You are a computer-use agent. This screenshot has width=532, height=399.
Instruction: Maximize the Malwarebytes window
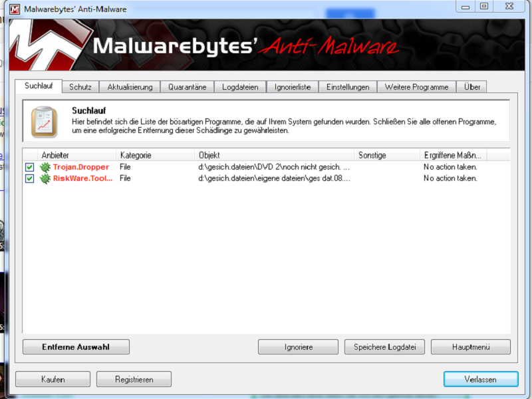(x=484, y=7)
